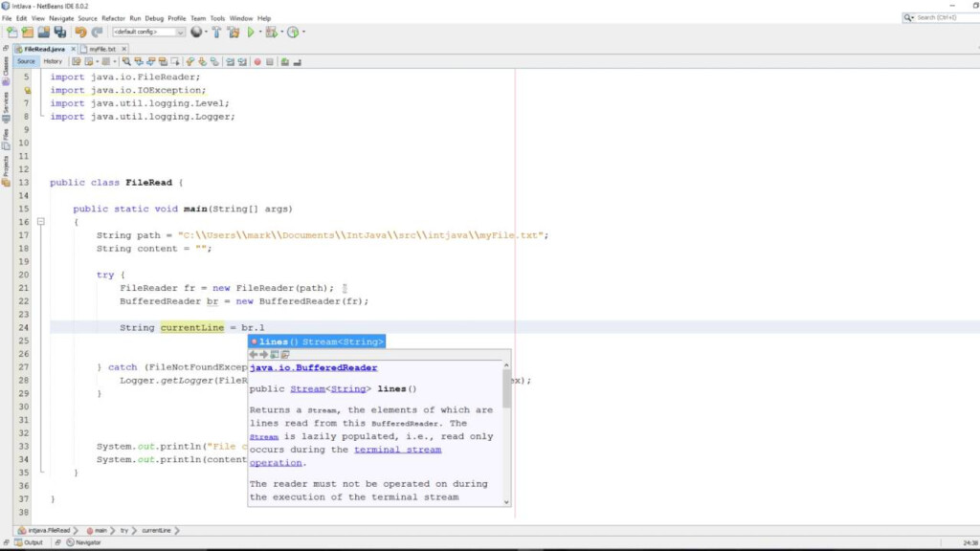Open the Services side panel
980x551 pixels.
tap(6, 107)
